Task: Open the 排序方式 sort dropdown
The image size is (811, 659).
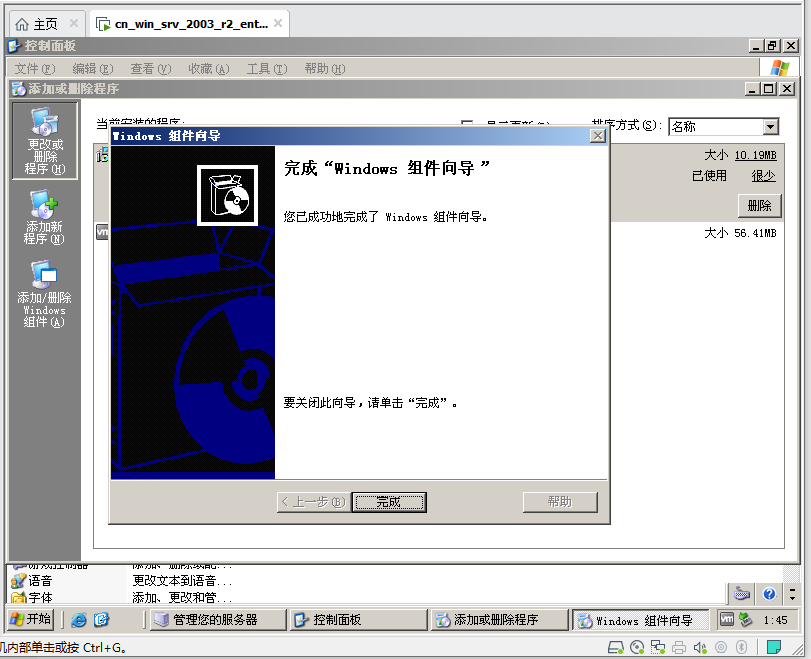Action: click(x=770, y=126)
